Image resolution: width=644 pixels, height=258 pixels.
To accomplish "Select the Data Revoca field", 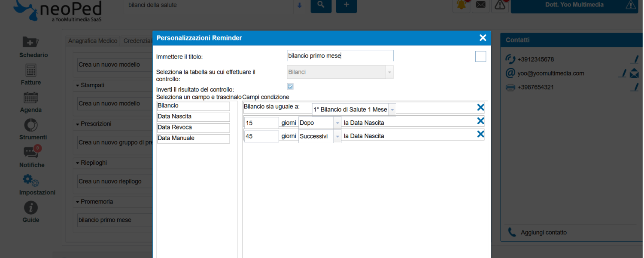I will (193, 128).
